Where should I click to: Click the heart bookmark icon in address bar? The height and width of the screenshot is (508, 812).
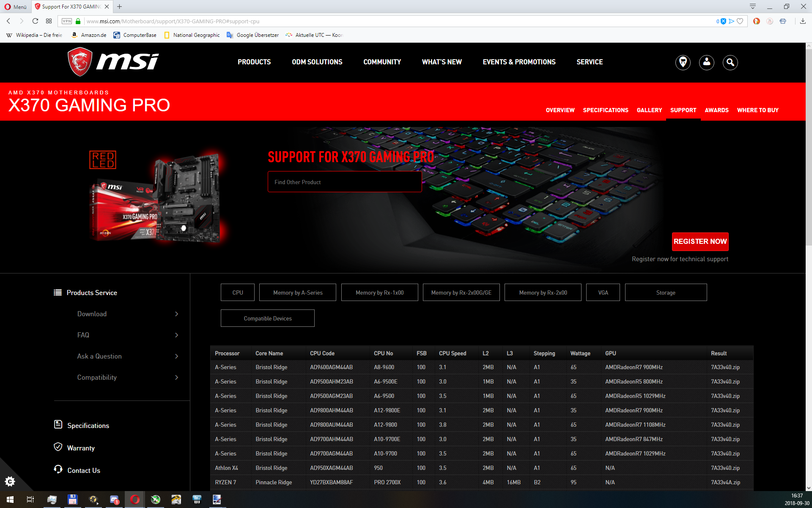click(x=740, y=21)
